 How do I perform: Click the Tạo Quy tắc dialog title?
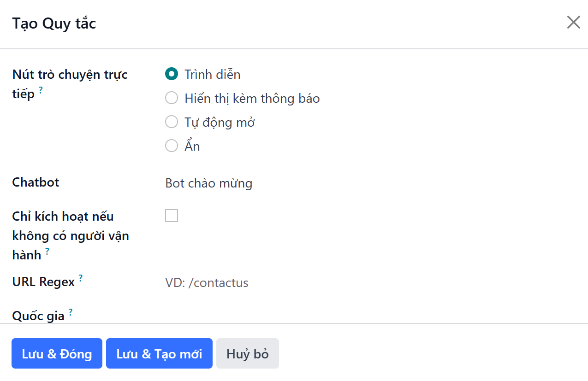pyautogui.click(x=54, y=23)
